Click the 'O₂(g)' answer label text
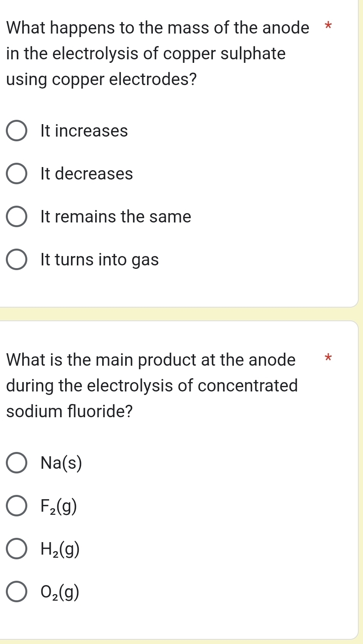The height and width of the screenshot is (644, 363). pos(60,592)
